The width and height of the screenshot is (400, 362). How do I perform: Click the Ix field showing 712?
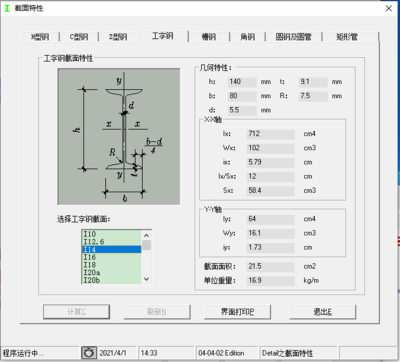(271, 134)
